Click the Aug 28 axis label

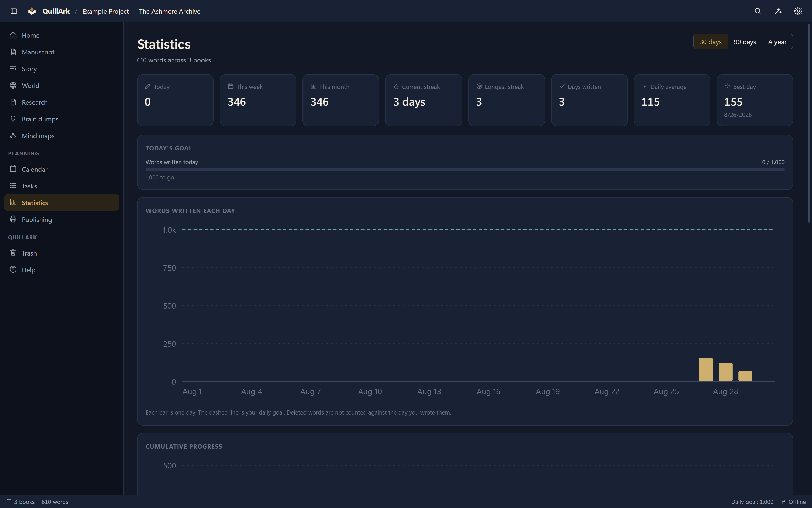coord(725,391)
